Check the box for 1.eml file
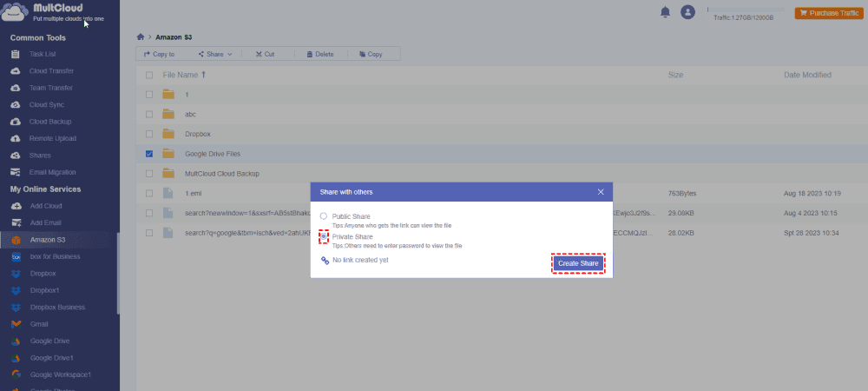The width and height of the screenshot is (868, 391). (x=149, y=193)
